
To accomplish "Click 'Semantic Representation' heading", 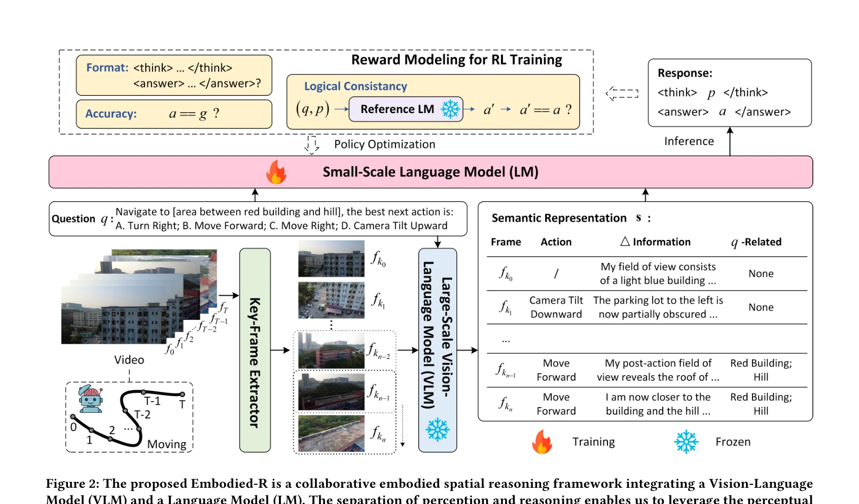I will click(559, 218).
